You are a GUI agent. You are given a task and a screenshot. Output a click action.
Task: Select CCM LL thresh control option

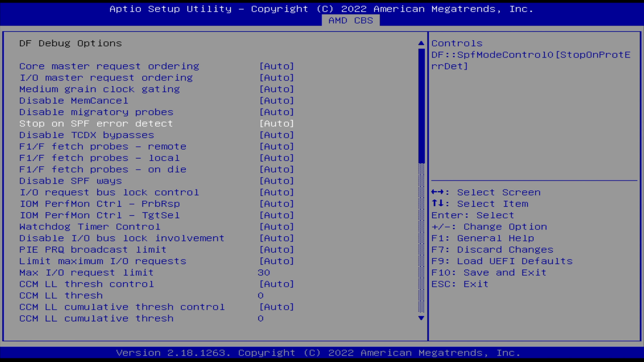87,285
